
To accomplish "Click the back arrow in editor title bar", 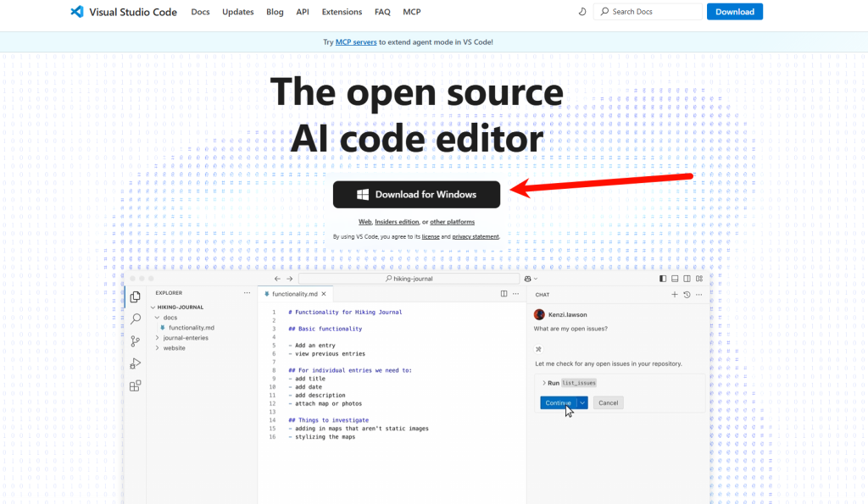I will point(277,279).
